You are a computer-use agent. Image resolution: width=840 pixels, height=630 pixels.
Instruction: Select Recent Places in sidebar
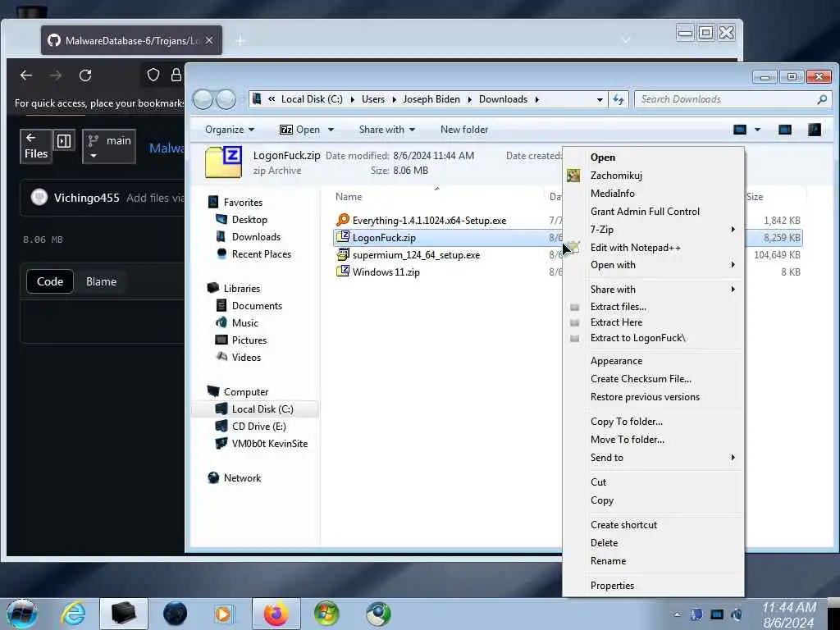(x=262, y=254)
